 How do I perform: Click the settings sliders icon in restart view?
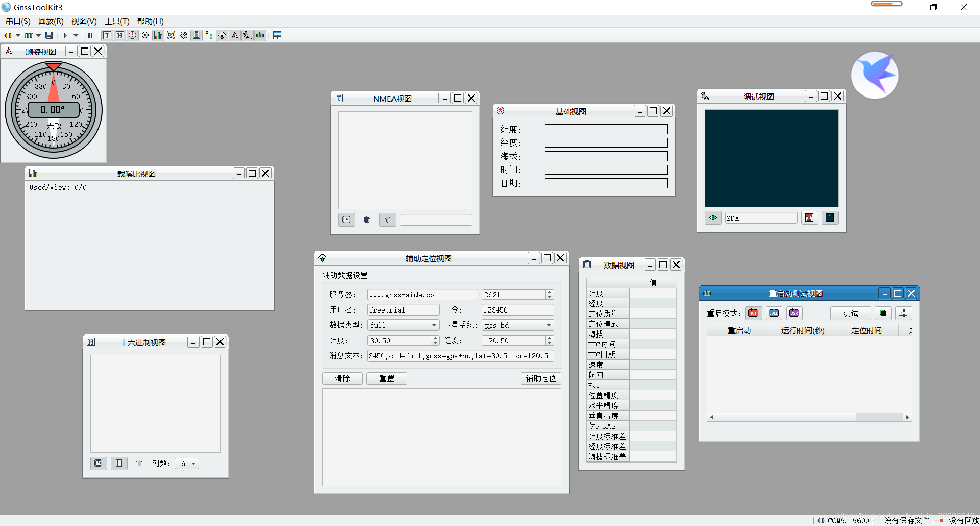[x=903, y=313]
